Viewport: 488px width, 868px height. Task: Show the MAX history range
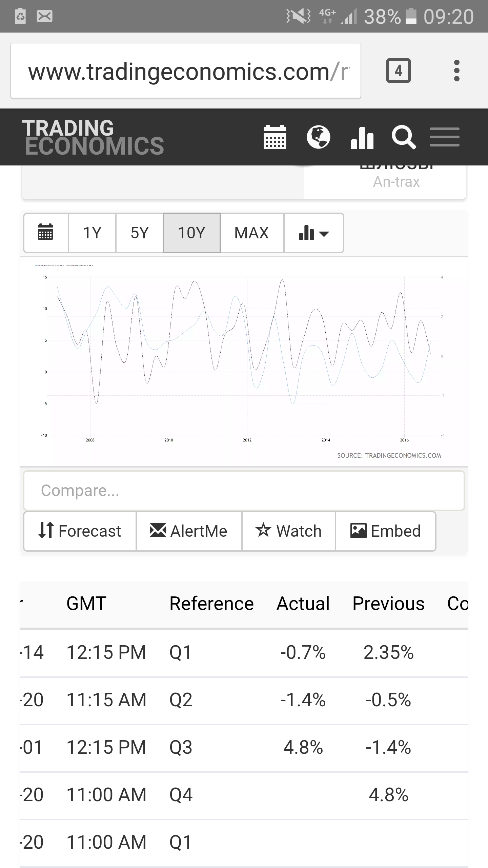pyautogui.click(x=252, y=233)
